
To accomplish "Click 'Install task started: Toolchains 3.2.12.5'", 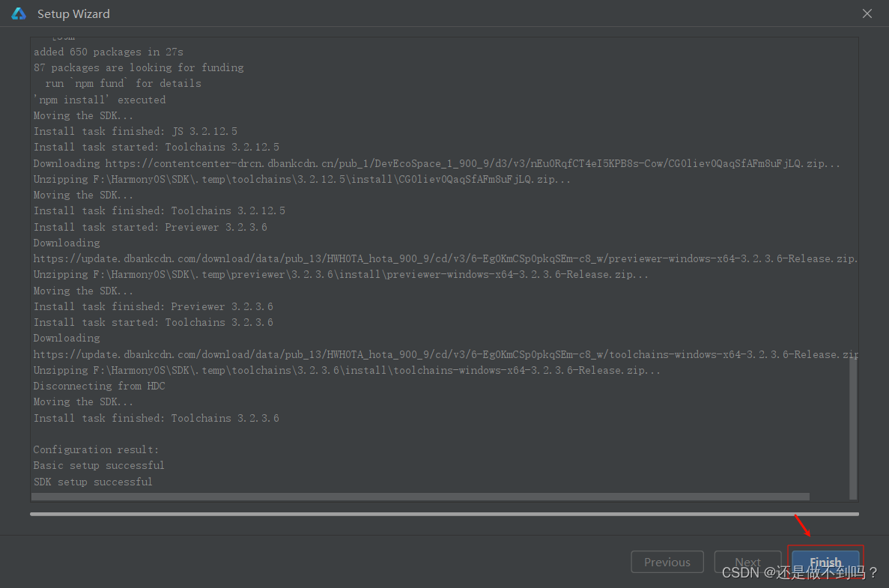I will coord(157,147).
